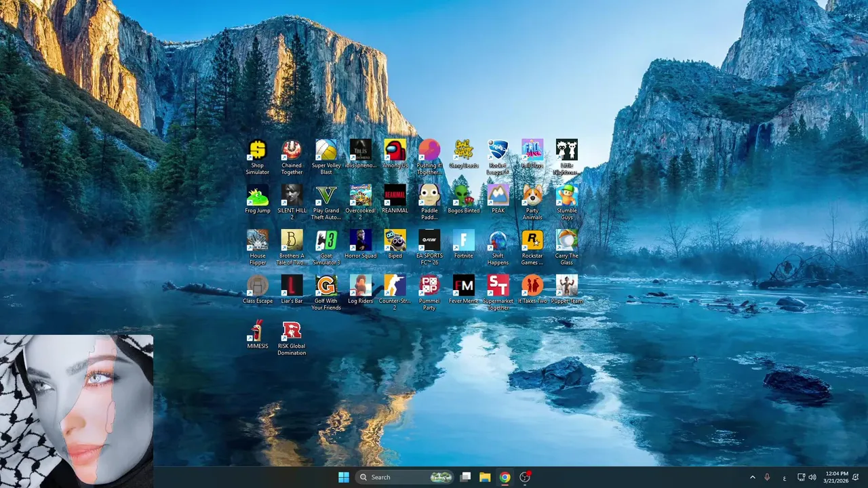
Task: Switch to Google Chrome on the taskbar
Action: 505,477
